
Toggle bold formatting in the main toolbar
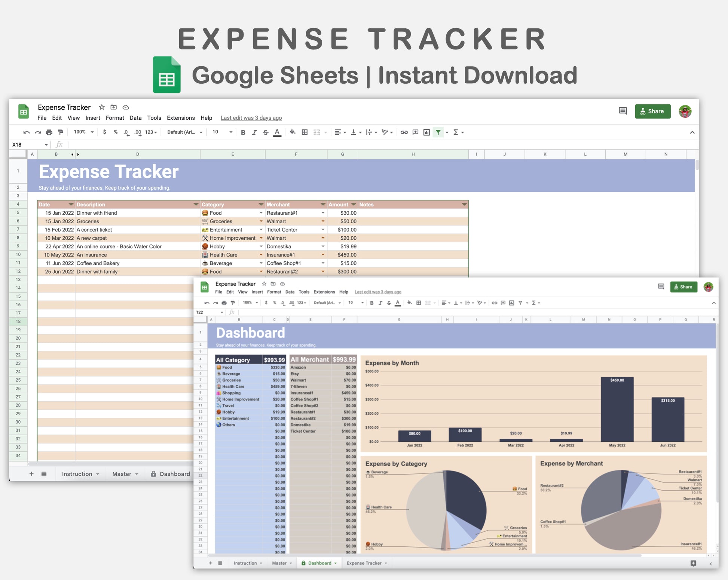pyautogui.click(x=243, y=132)
